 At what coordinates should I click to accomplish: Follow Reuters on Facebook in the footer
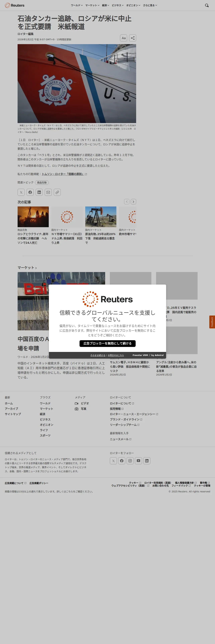click(122, 461)
